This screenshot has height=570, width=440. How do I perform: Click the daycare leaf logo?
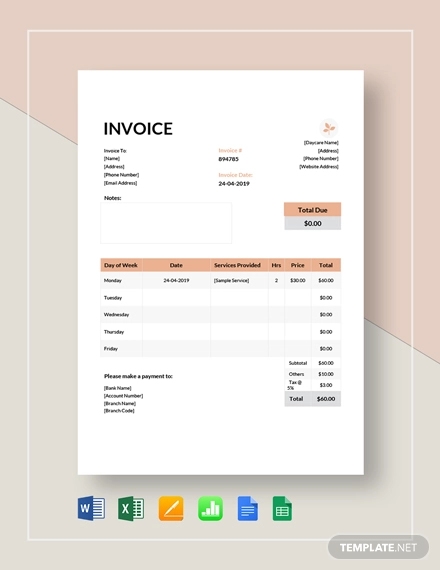pos(329,128)
